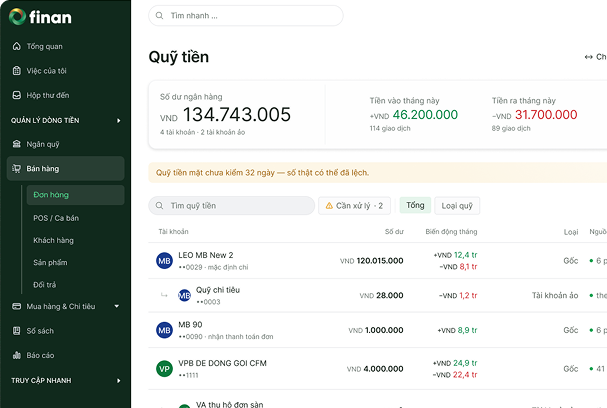607x408 pixels.
Task: Click balance VND 120.015.000
Action: (372, 261)
